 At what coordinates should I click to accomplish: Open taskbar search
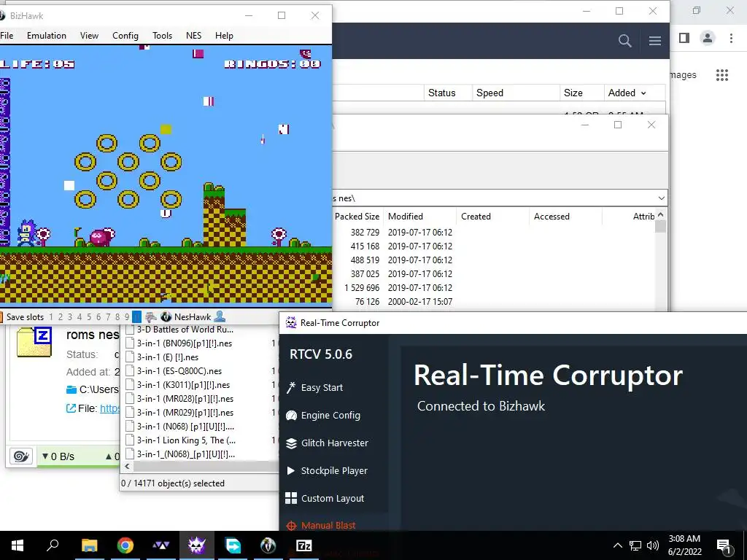(53, 545)
